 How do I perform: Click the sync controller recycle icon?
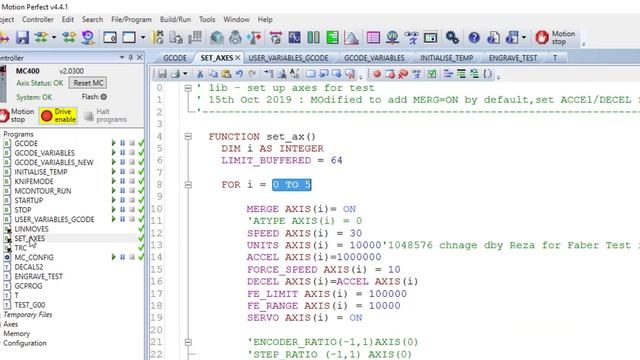(88, 38)
